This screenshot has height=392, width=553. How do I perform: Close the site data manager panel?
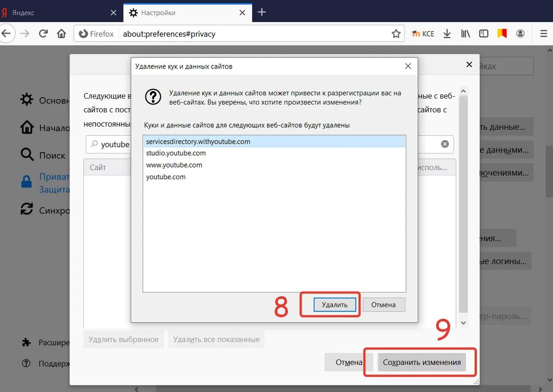coord(469,64)
